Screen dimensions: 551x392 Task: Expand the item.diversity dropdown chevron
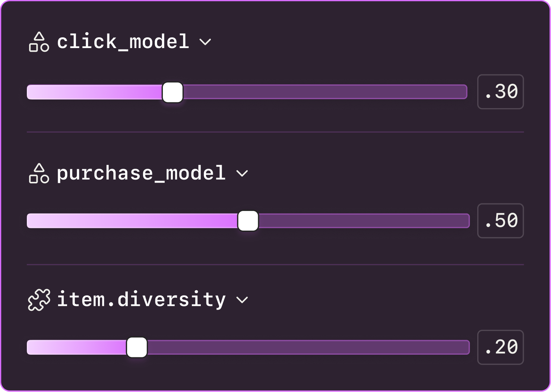point(242,300)
